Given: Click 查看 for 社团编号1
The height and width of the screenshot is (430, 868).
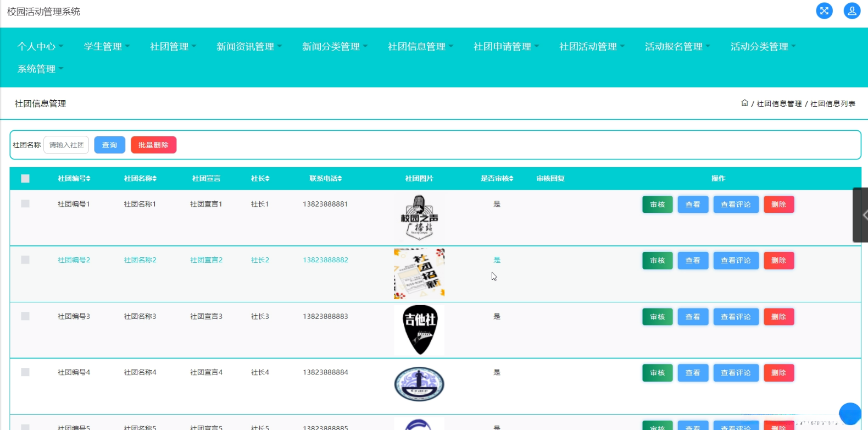Looking at the screenshot, I should click(693, 205).
